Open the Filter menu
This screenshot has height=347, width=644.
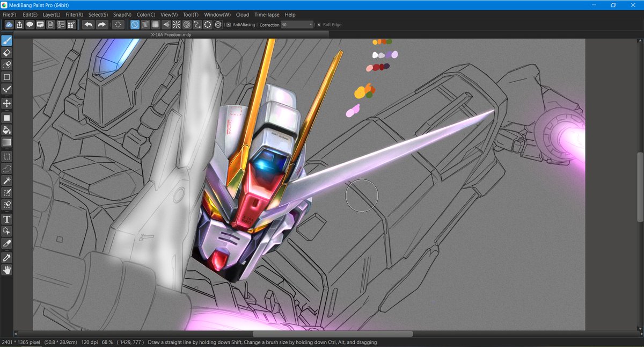tap(75, 15)
